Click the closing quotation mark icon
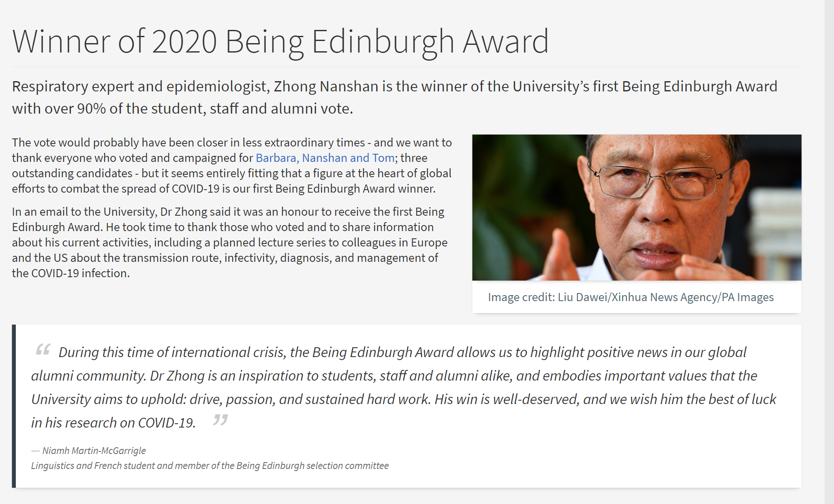 [220, 420]
